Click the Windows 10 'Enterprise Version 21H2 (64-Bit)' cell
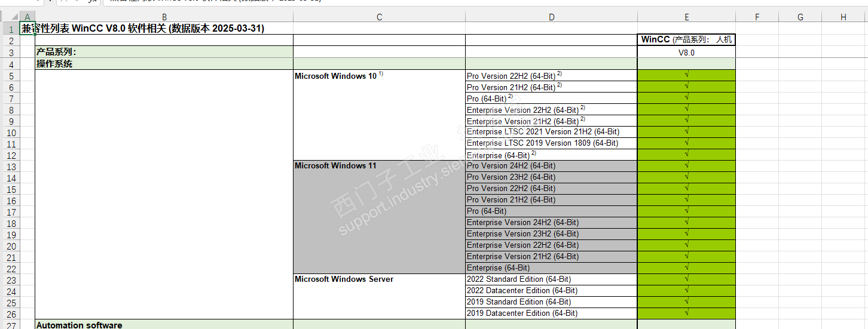Screen dimensions: 868x329 click(551, 121)
